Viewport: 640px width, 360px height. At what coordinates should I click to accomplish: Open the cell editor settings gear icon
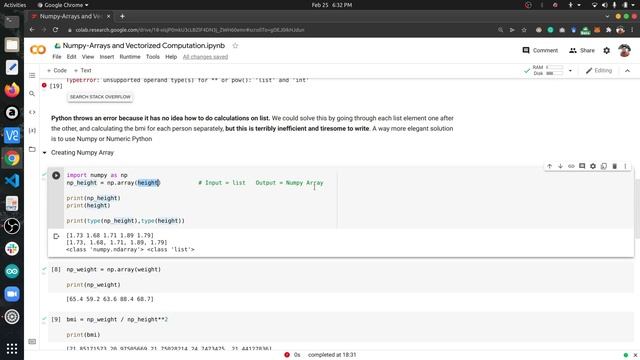pos(593,166)
